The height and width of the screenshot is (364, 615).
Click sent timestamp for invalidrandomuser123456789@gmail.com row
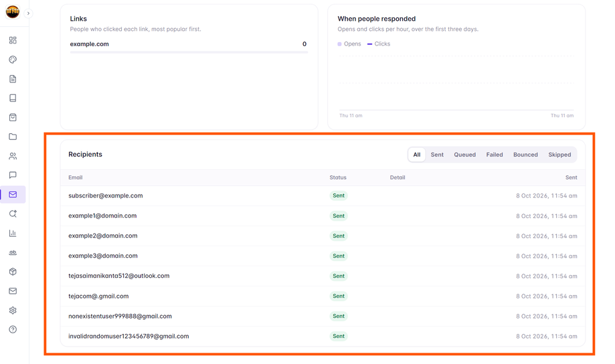[x=546, y=336]
